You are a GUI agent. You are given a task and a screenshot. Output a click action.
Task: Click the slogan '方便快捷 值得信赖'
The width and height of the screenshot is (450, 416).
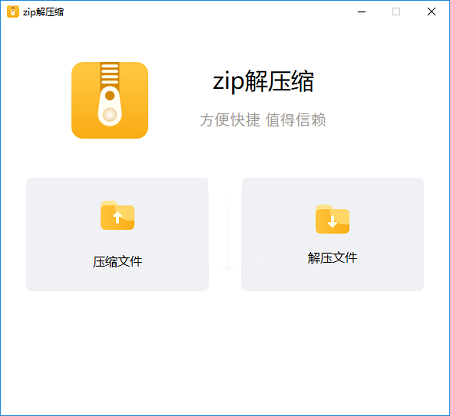click(x=263, y=120)
